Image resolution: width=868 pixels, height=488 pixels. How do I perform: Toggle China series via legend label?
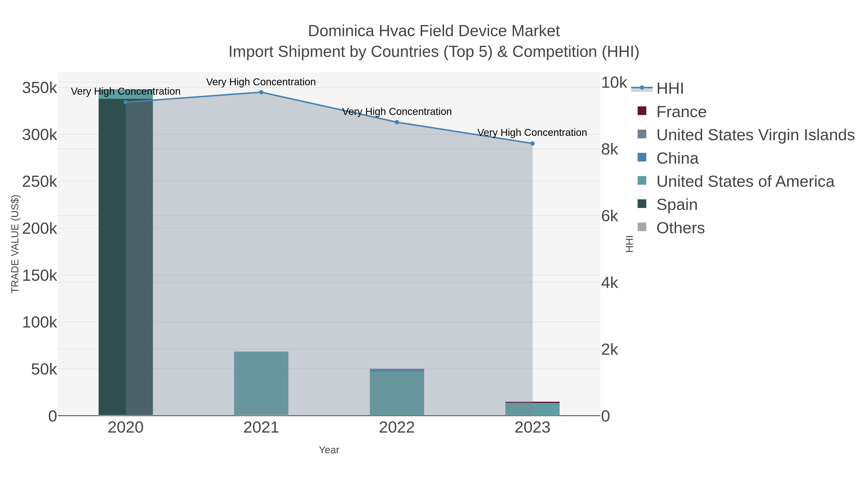click(x=677, y=158)
